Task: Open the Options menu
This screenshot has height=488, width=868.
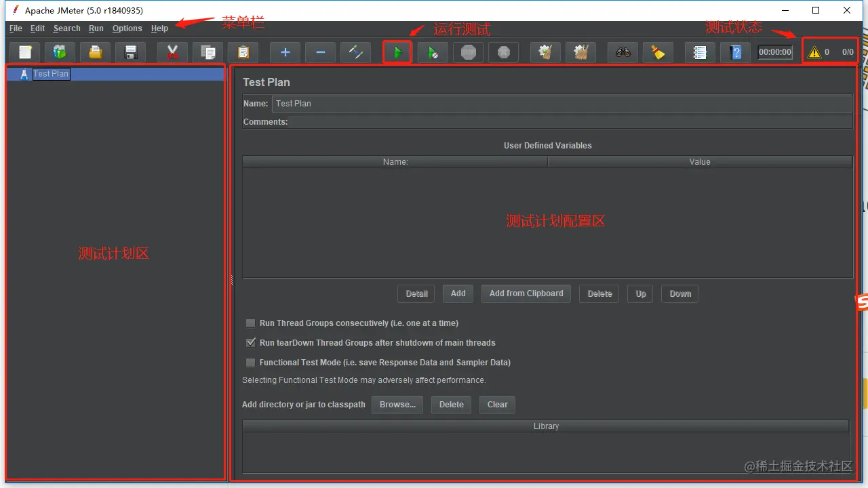Action: (x=127, y=28)
